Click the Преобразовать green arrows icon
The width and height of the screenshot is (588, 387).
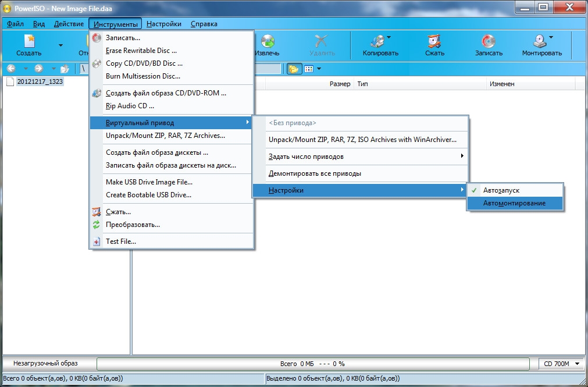(97, 225)
